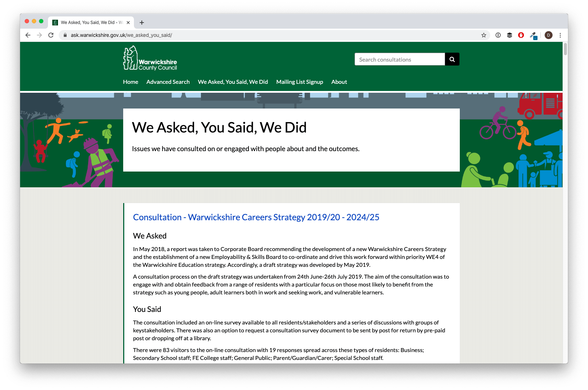Select the We Asked, You Said browser tab
This screenshot has width=588, height=390.
tap(91, 23)
